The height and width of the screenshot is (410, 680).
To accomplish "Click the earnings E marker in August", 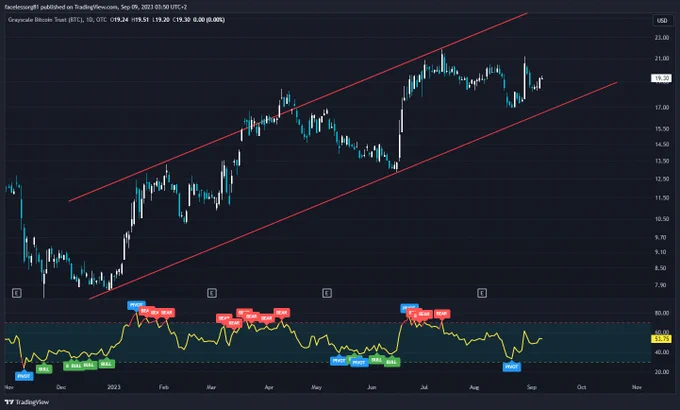I will pos(482,293).
